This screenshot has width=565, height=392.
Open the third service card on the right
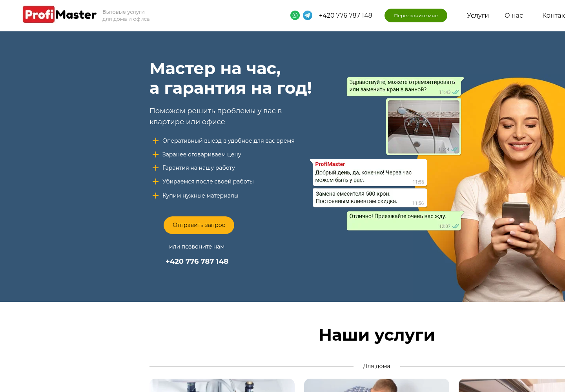click(x=512, y=385)
